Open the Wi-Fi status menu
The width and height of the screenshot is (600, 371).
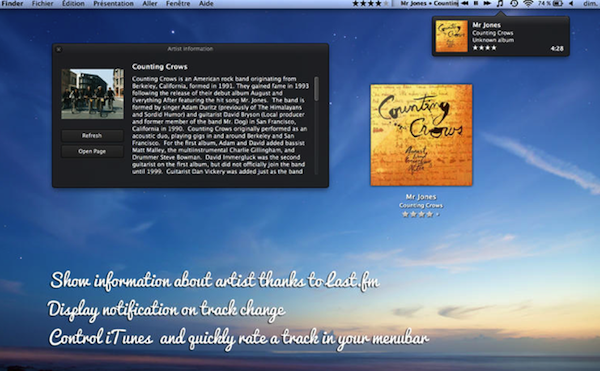528,3
